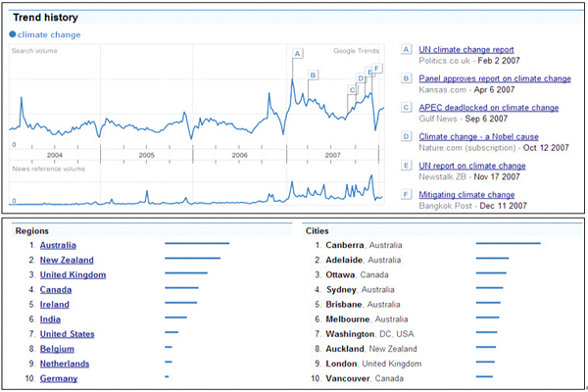
Task: Open the New Zealand region link
Action: [67, 260]
